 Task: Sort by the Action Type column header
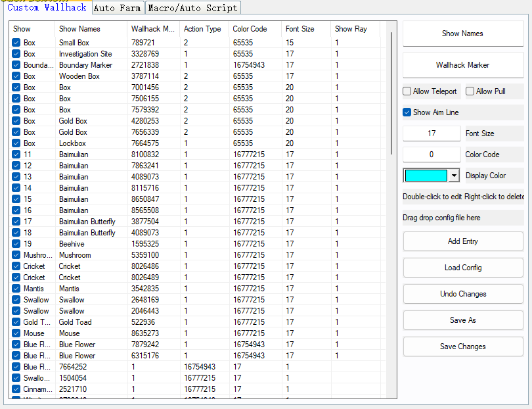tap(203, 29)
